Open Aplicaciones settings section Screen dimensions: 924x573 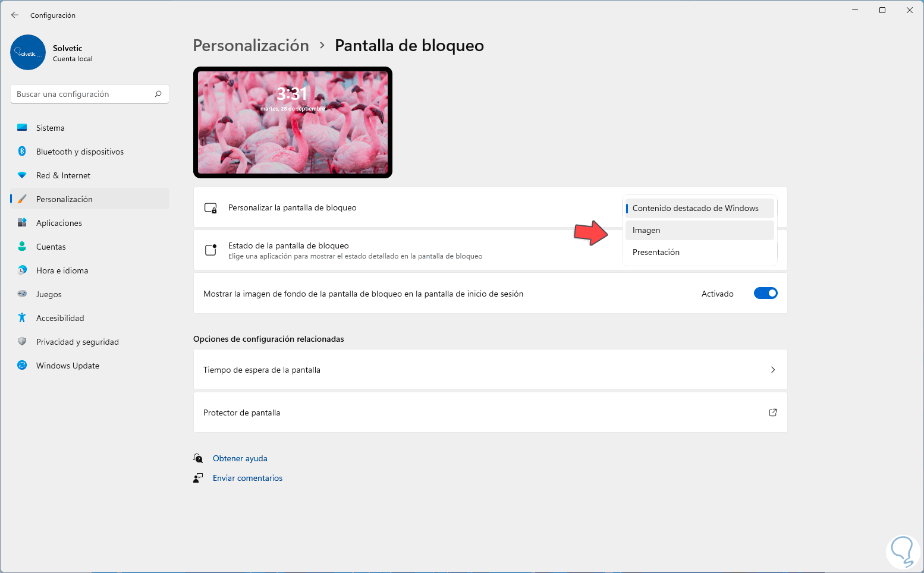(x=90, y=223)
